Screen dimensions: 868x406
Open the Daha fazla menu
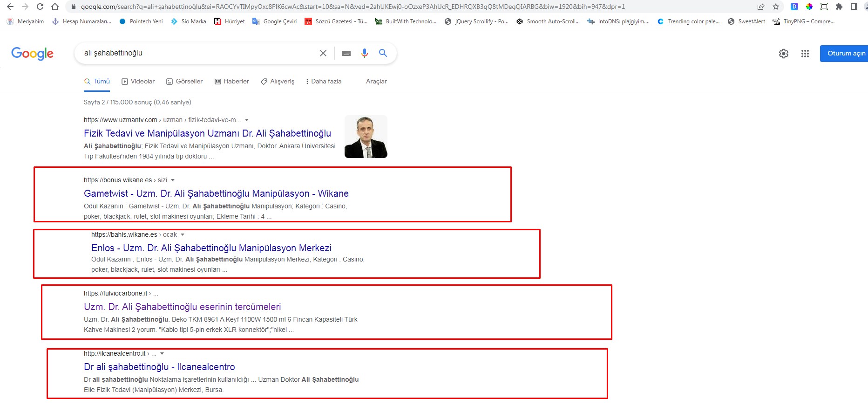pos(323,82)
